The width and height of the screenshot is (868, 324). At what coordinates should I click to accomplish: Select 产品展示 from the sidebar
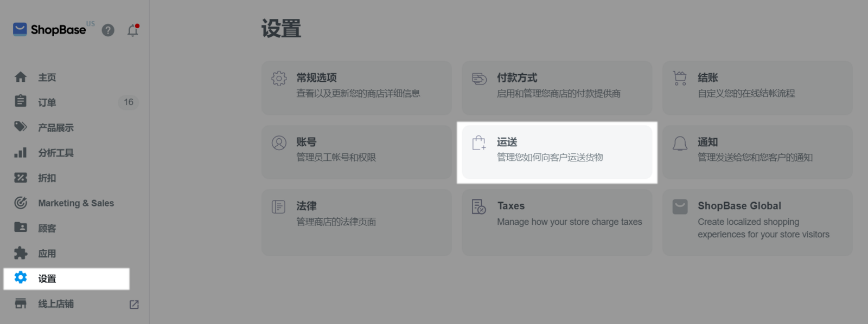click(x=55, y=128)
